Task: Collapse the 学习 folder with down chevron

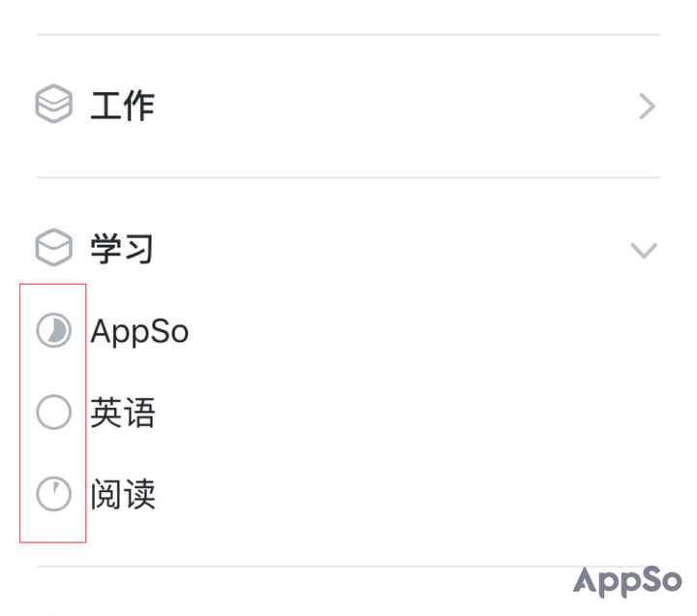Action: point(644,251)
